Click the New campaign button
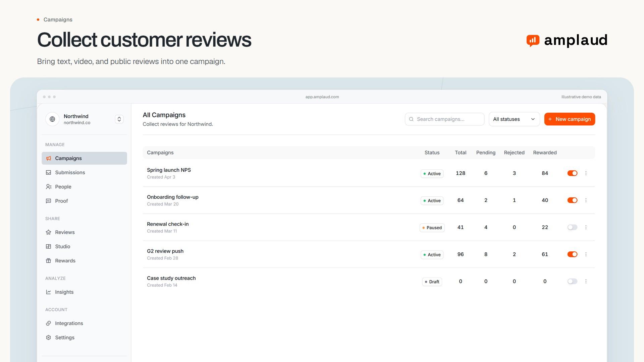The image size is (644, 362). (570, 119)
